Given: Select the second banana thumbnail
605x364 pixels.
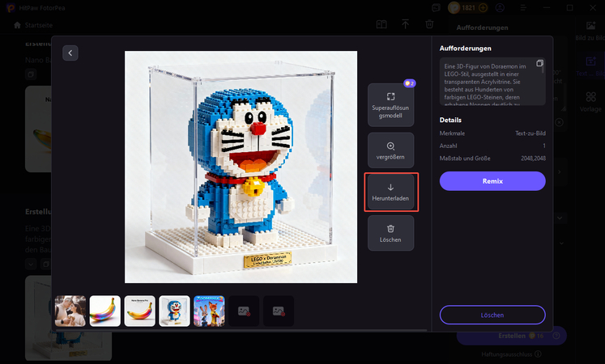Looking at the screenshot, I should click(140, 311).
